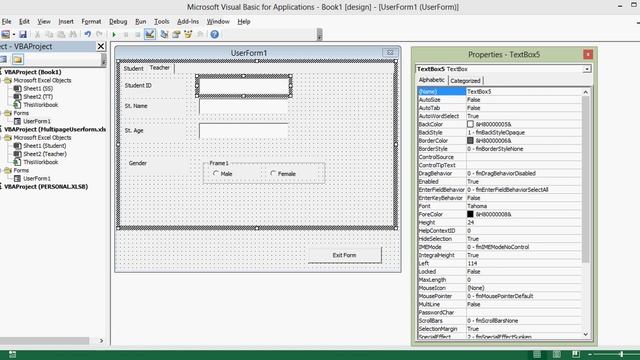Click Toggle Folders icon in project pane
Viewport: 640px width, 360px height.
coord(18,60)
